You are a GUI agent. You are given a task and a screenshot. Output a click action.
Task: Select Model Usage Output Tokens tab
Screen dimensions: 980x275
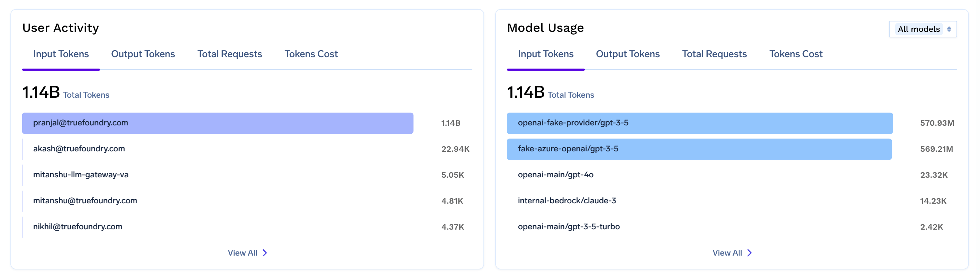click(627, 54)
